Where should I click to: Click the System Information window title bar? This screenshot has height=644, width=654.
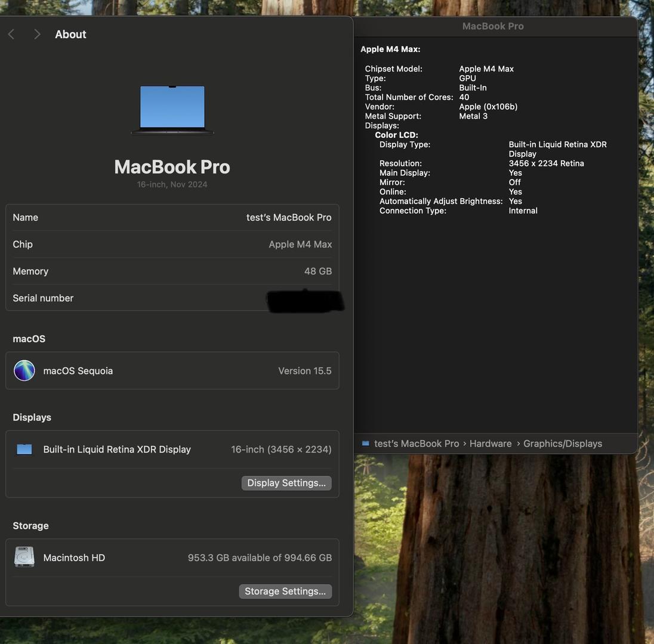[493, 26]
